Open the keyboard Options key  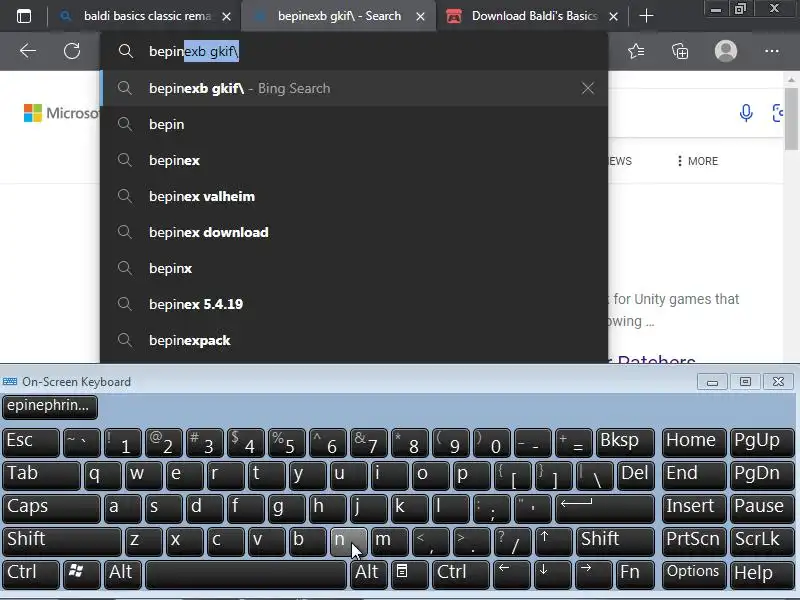coord(694,573)
